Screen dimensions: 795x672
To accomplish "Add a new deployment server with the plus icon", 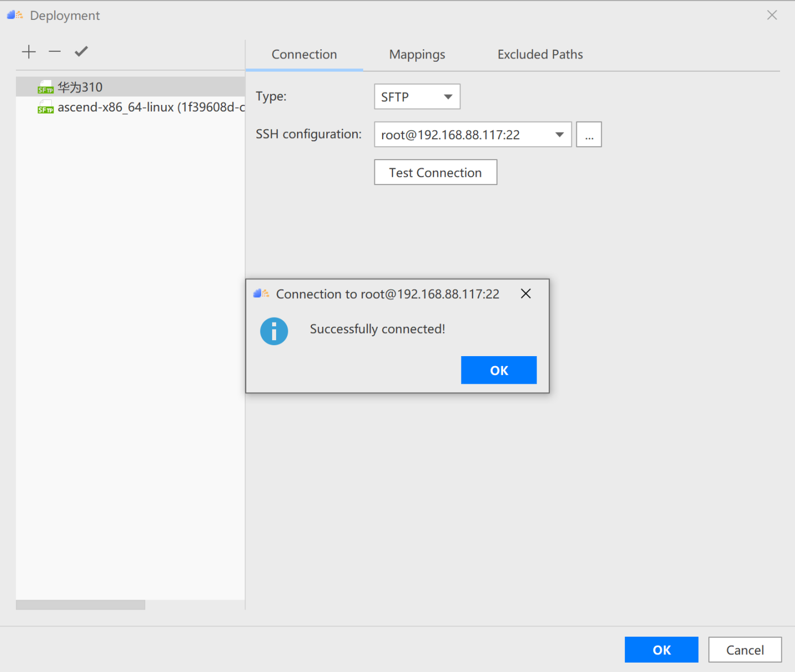I will (x=28, y=51).
